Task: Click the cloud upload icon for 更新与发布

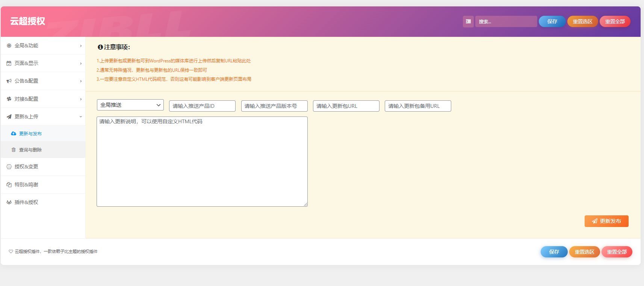Action: pyautogui.click(x=14, y=134)
